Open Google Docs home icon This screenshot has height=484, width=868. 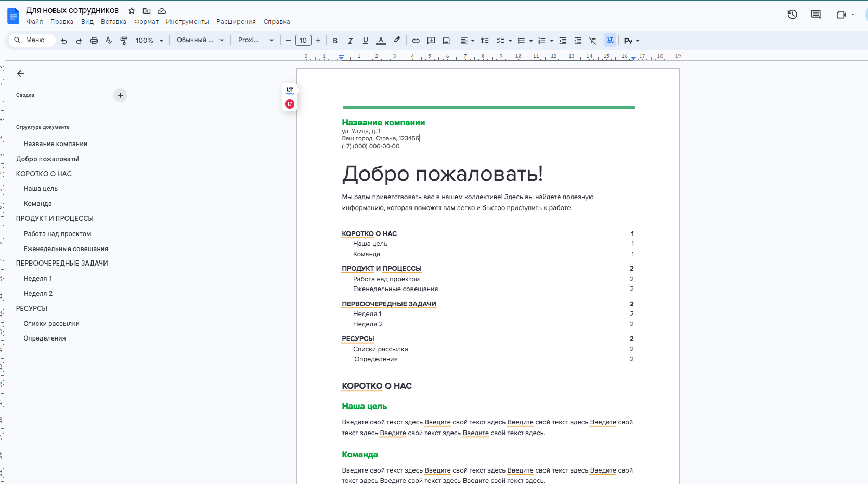13,16
